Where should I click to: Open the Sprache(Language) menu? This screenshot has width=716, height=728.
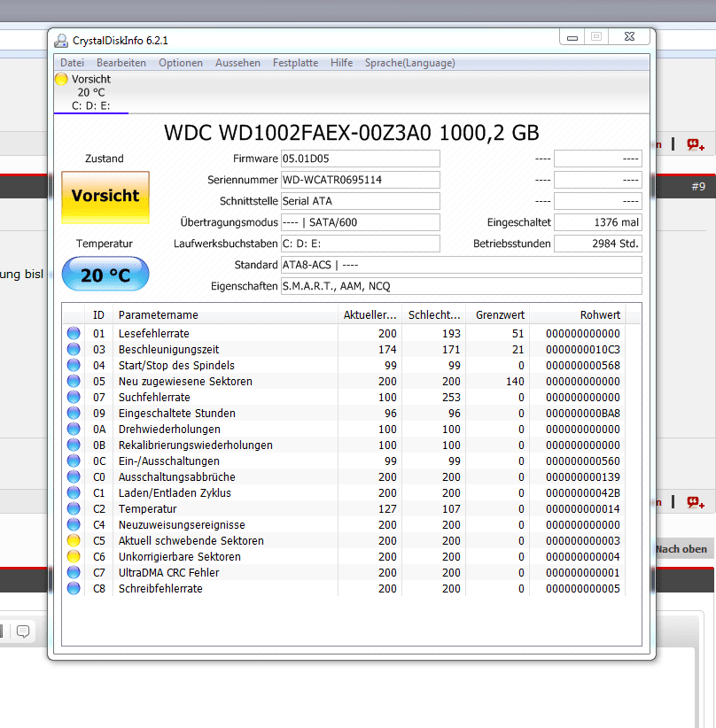pos(409,63)
